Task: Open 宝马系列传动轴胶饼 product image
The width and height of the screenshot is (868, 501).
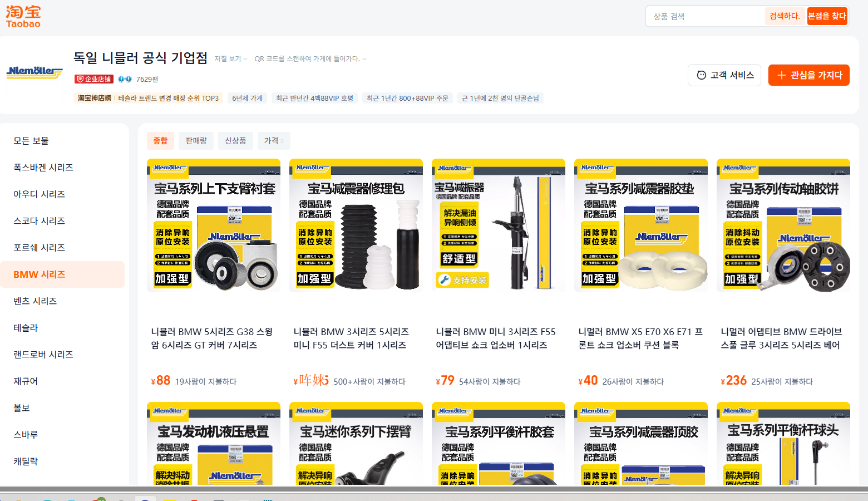Action: coord(783,225)
